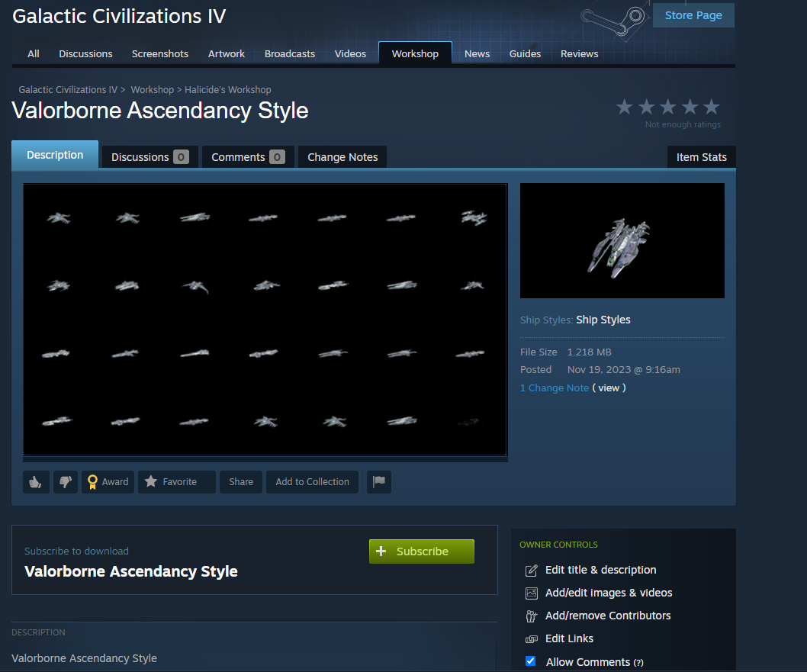Click the Steam logo in the header
The height and width of the screenshot is (672, 807).
[613, 21]
